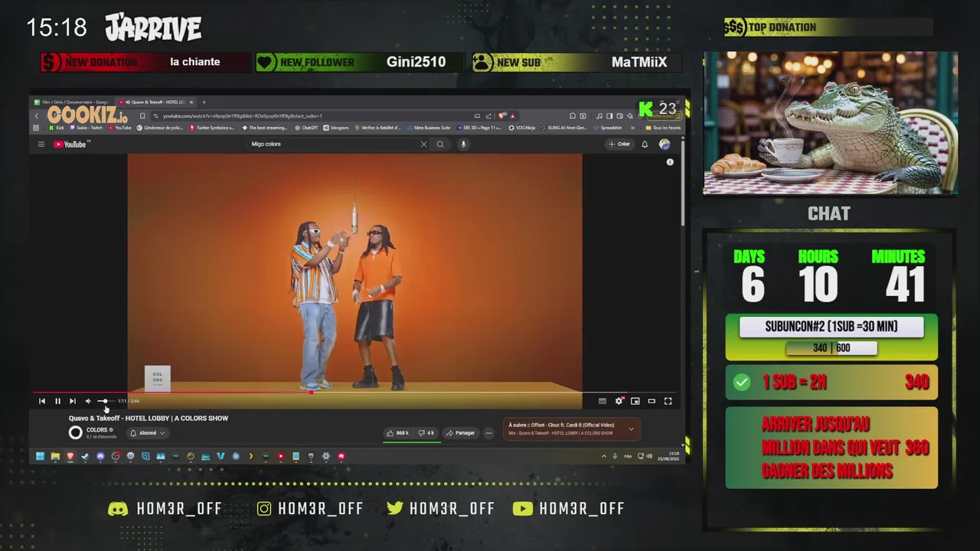Open File Explorer from taskbar
980x551 pixels.
click(55, 456)
